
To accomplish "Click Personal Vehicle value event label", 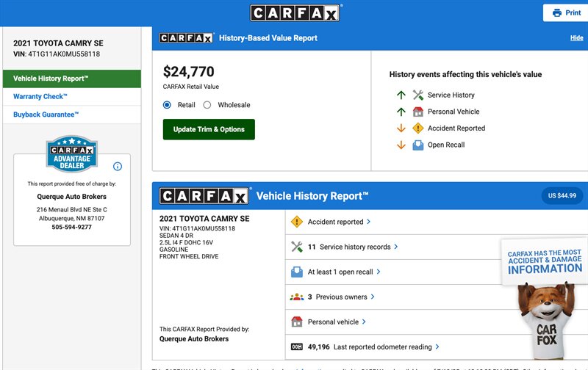I will click(453, 112).
